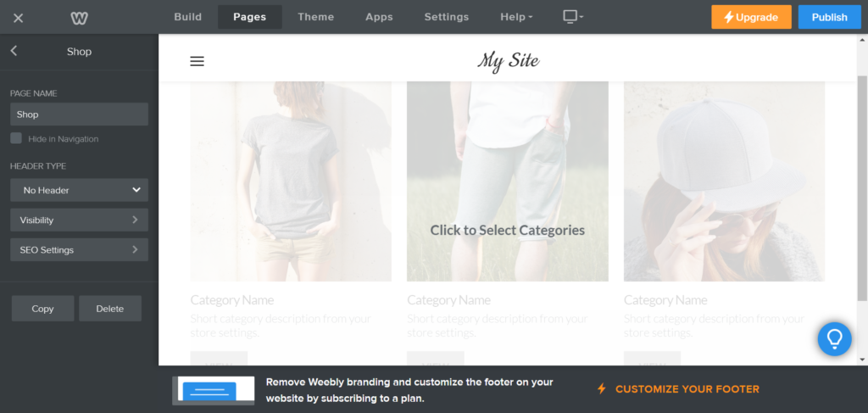The width and height of the screenshot is (868, 413).
Task: Go back using the left arrow in Shop panel
Action: (x=14, y=52)
